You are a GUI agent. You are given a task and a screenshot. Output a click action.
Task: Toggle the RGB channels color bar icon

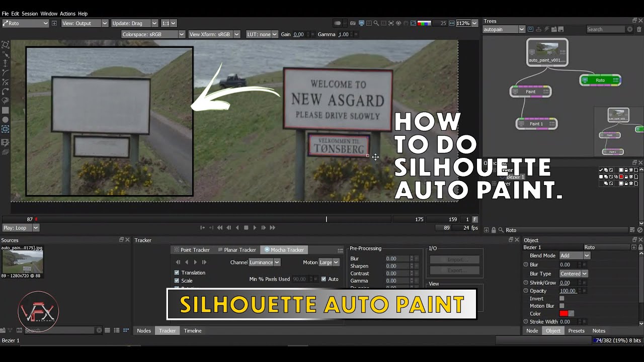pyautogui.click(x=424, y=23)
